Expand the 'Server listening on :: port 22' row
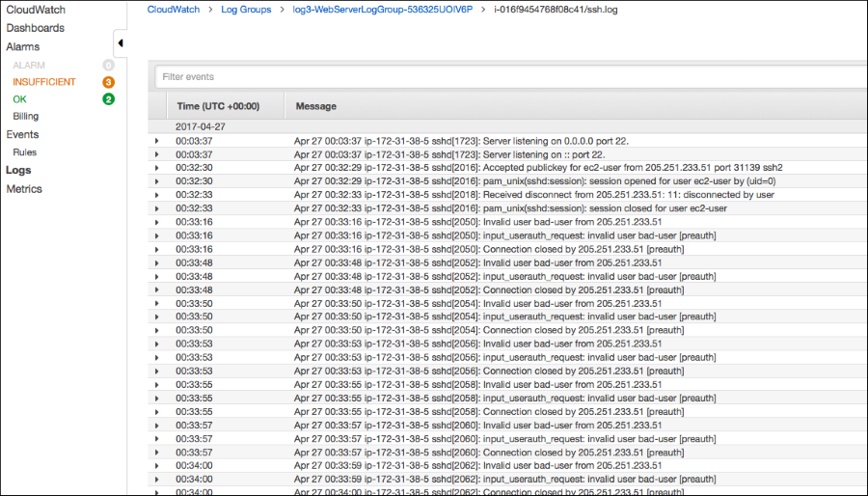 pos(156,154)
